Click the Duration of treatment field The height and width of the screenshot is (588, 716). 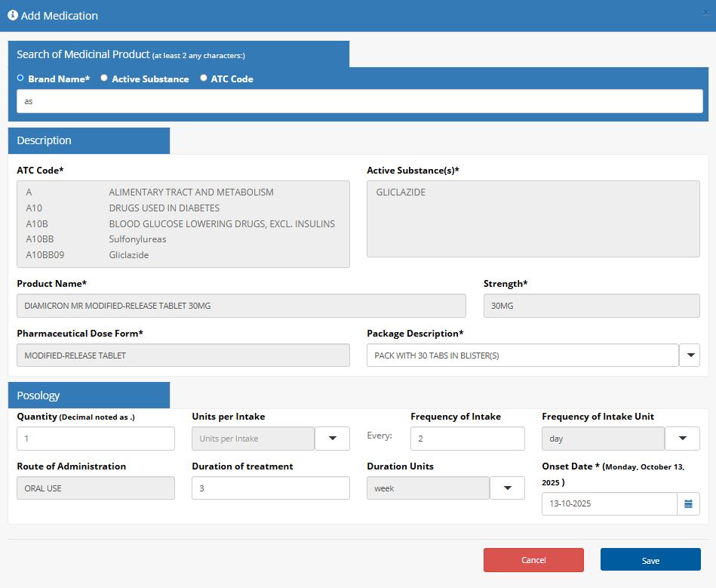coord(270,488)
